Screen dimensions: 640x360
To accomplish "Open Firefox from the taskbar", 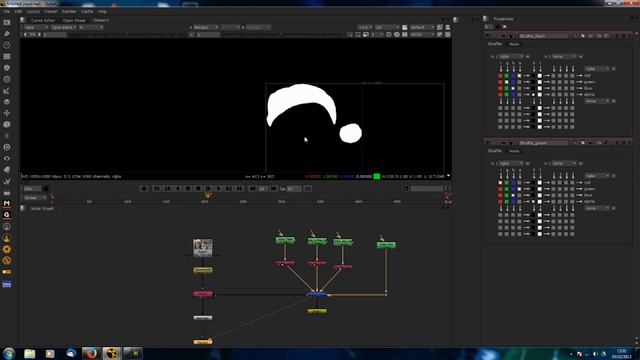I will [x=91, y=353].
